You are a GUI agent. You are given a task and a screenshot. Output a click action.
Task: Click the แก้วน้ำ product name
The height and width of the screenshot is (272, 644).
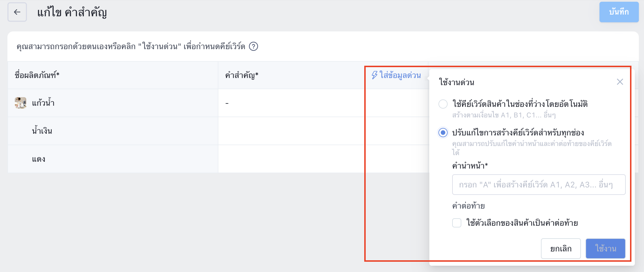43,103
